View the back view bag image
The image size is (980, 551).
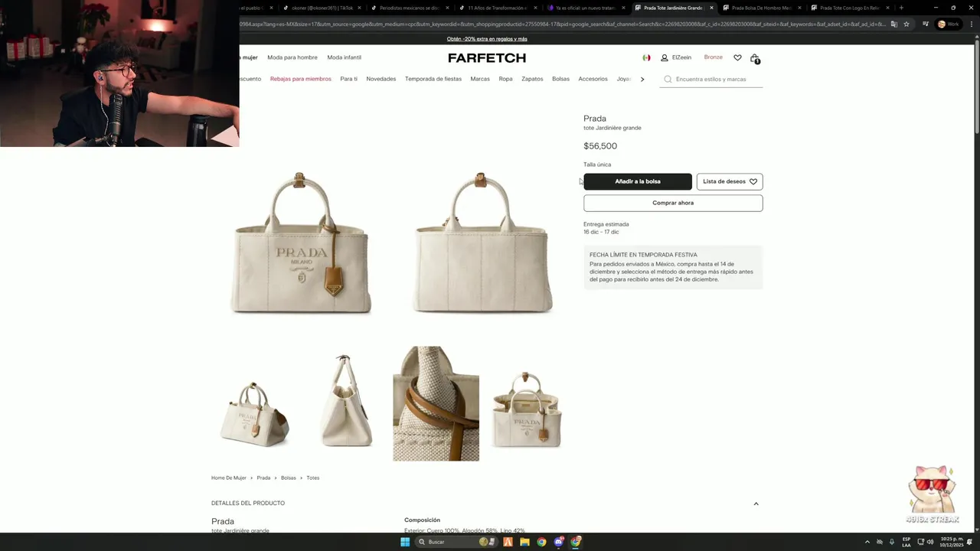(482, 243)
